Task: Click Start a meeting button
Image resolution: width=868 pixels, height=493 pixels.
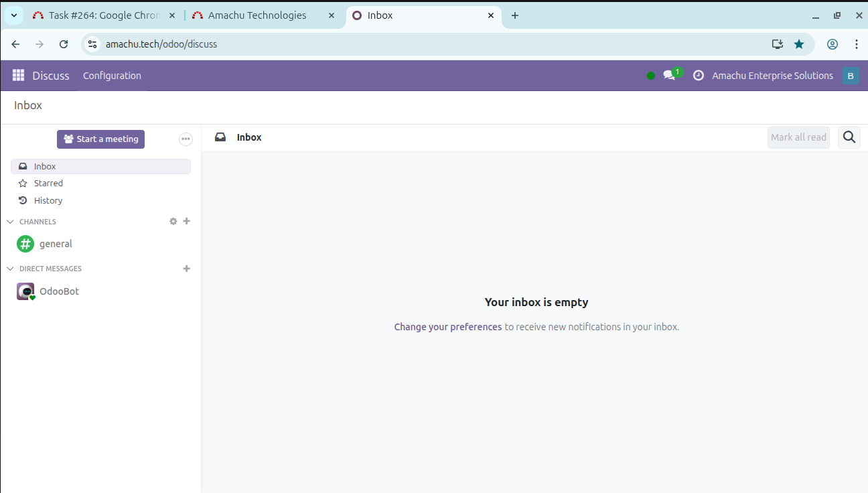Action: (x=100, y=139)
